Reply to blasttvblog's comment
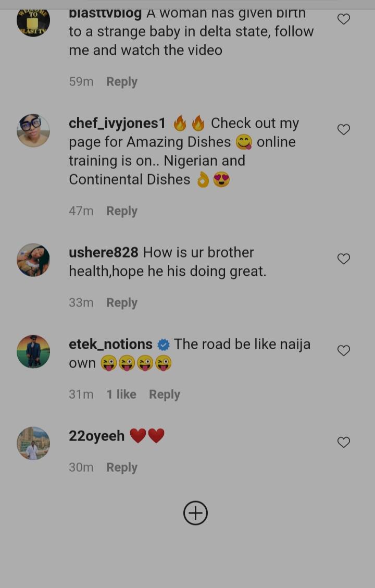The image size is (375, 588). point(122,82)
